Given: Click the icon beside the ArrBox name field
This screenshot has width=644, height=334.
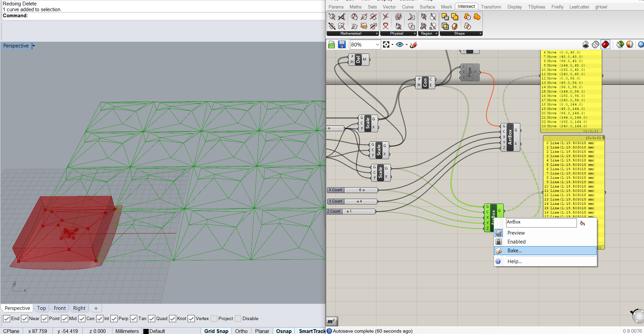Looking at the screenshot, I should (582, 223).
